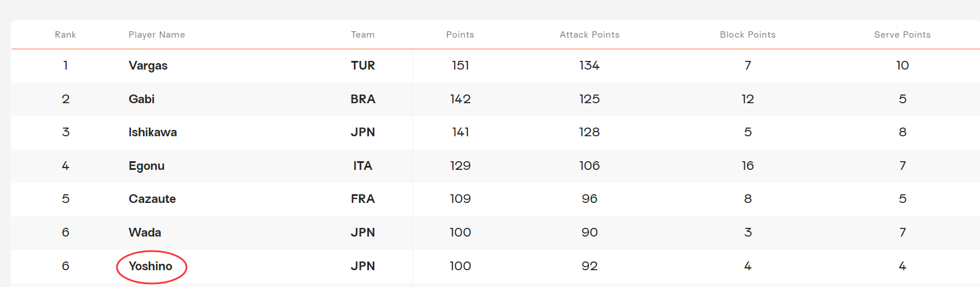
Task: Sort by the Attack Points header
Action: (589, 35)
